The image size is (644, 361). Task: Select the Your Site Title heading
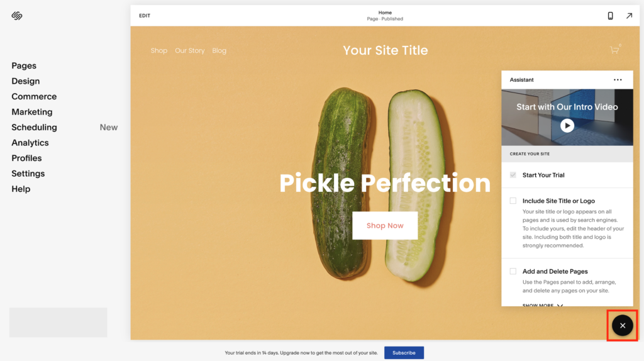(x=386, y=50)
